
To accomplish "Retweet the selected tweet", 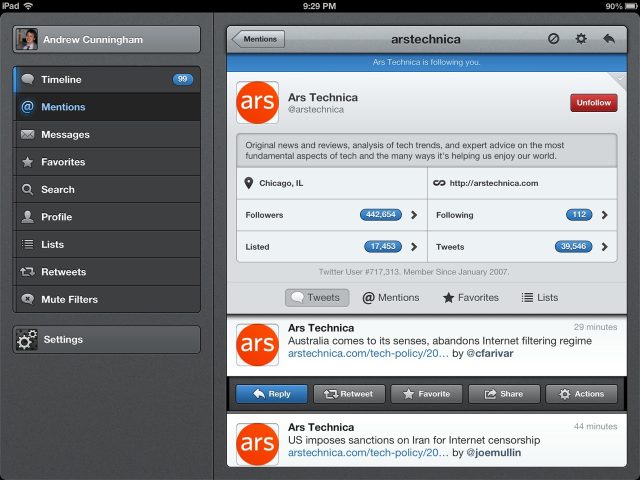I will (x=349, y=394).
